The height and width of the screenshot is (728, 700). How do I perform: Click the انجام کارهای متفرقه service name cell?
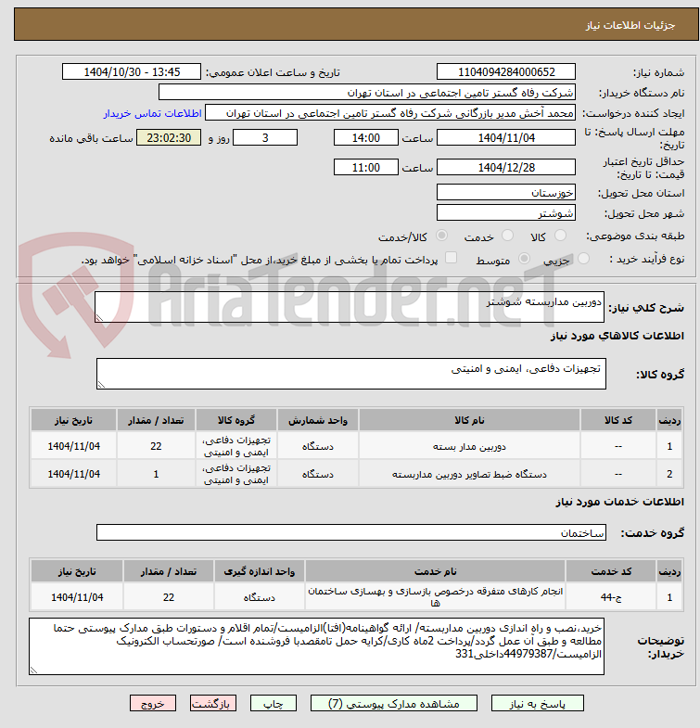point(436,597)
